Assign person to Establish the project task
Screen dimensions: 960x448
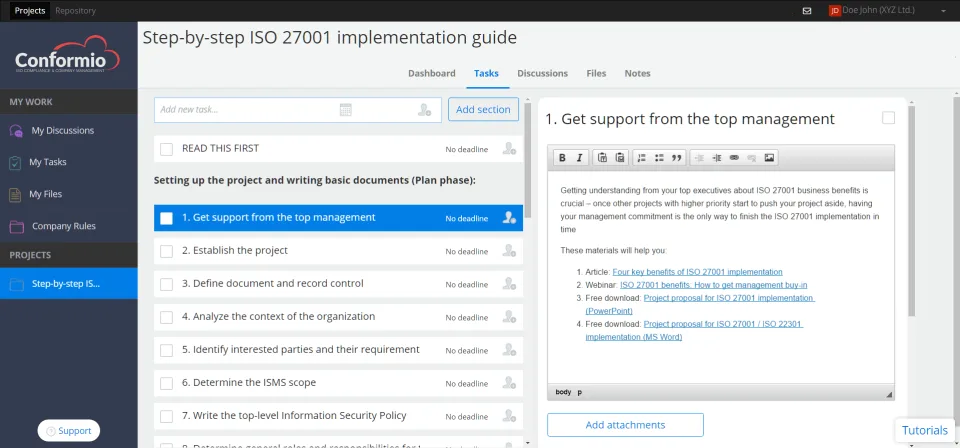pos(509,251)
